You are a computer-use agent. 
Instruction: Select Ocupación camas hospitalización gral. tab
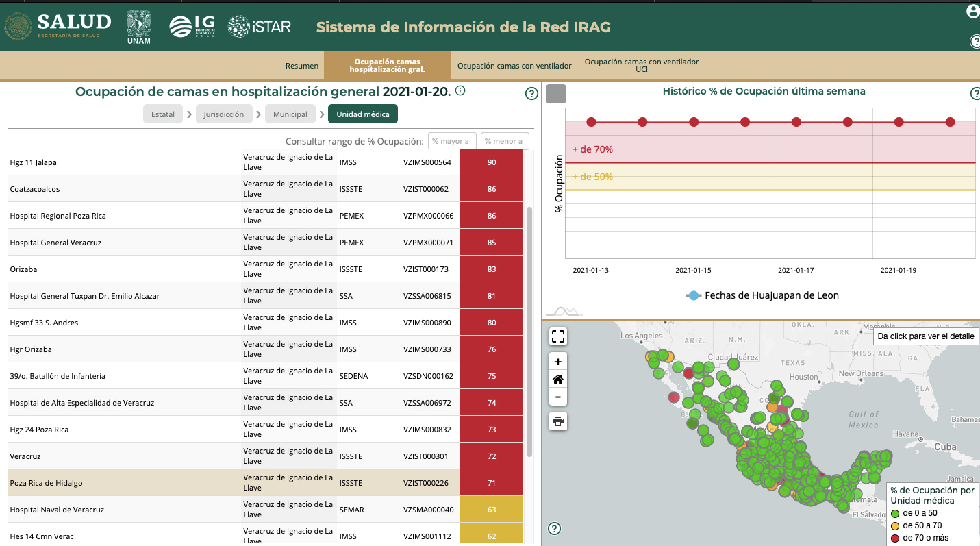pyautogui.click(x=388, y=66)
